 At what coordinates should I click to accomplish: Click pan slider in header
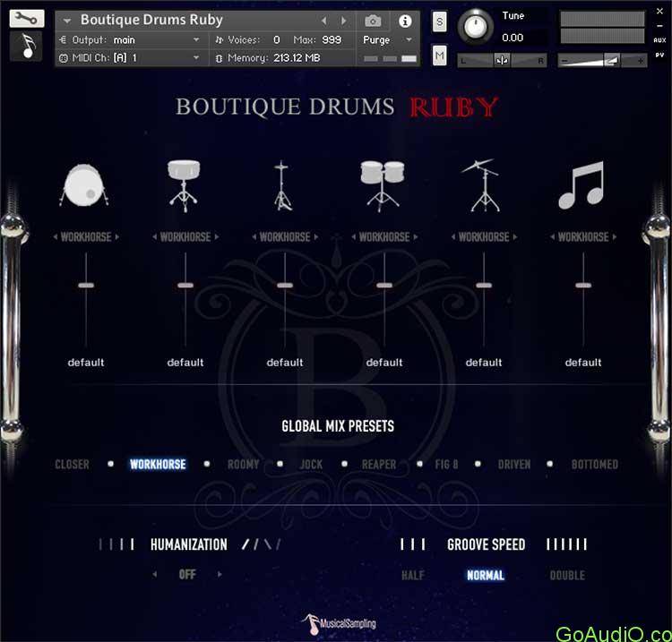coord(502,60)
